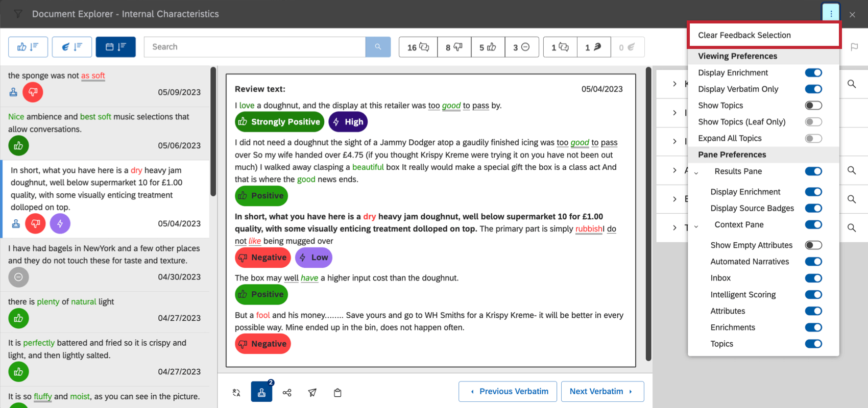
Task: Toggle Show Topics switch on
Action: pos(813,106)
